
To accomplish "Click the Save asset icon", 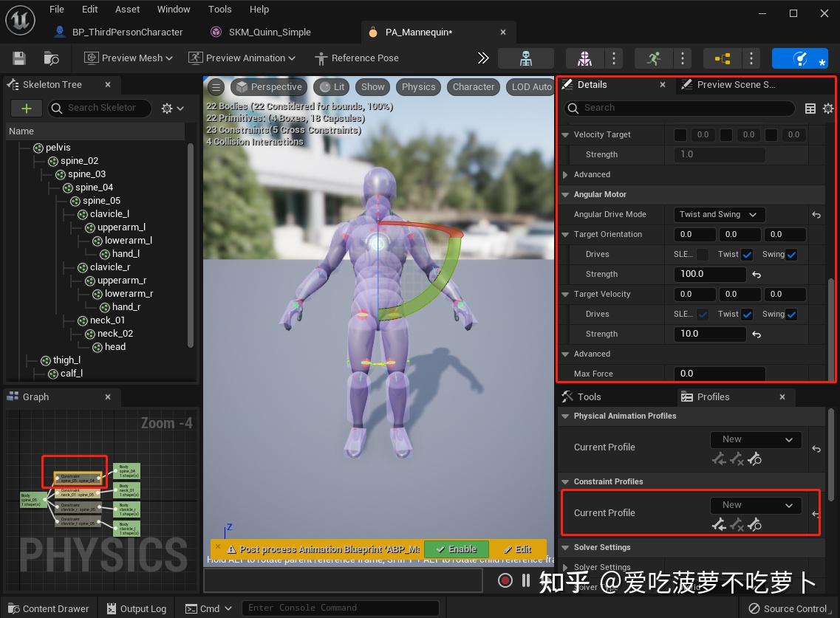I will coord(18,58).
